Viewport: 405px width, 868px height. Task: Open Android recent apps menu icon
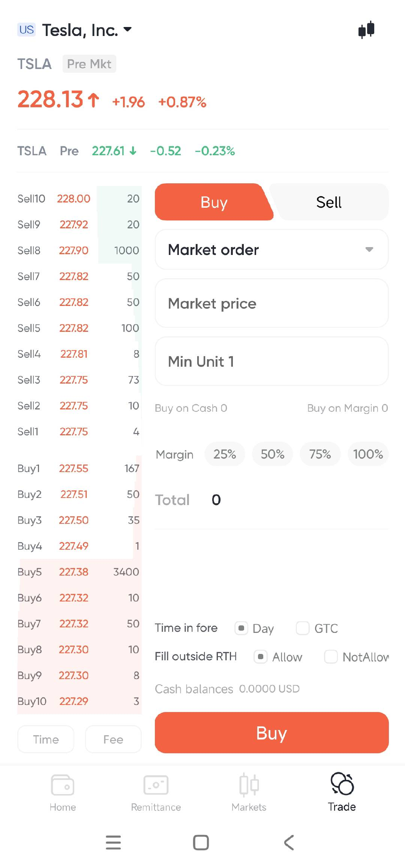[x=113, y=843]
